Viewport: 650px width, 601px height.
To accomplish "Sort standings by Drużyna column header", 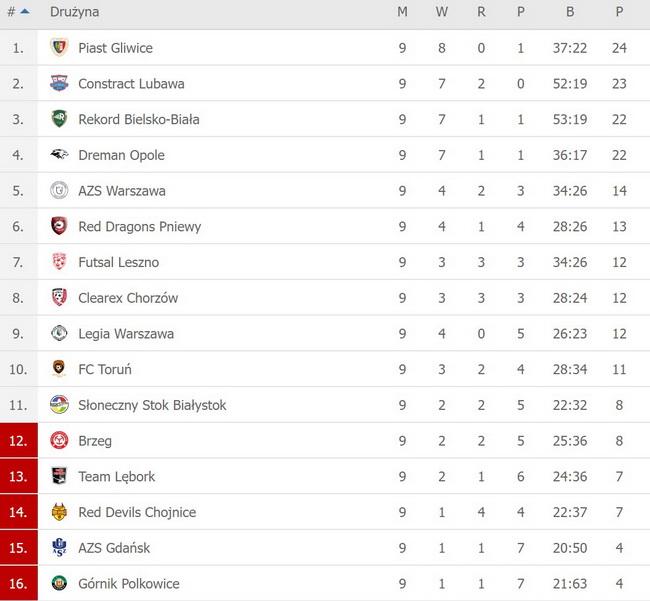I will [74, 12].
